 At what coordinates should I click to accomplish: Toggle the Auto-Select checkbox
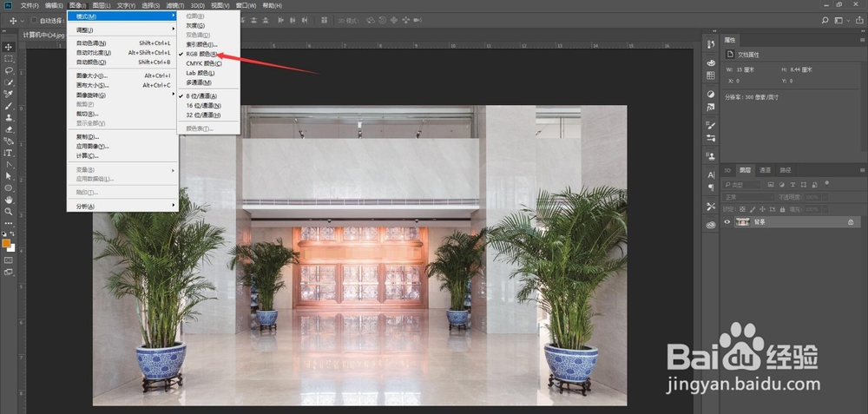pyautogui.click(x=34, y=21)
